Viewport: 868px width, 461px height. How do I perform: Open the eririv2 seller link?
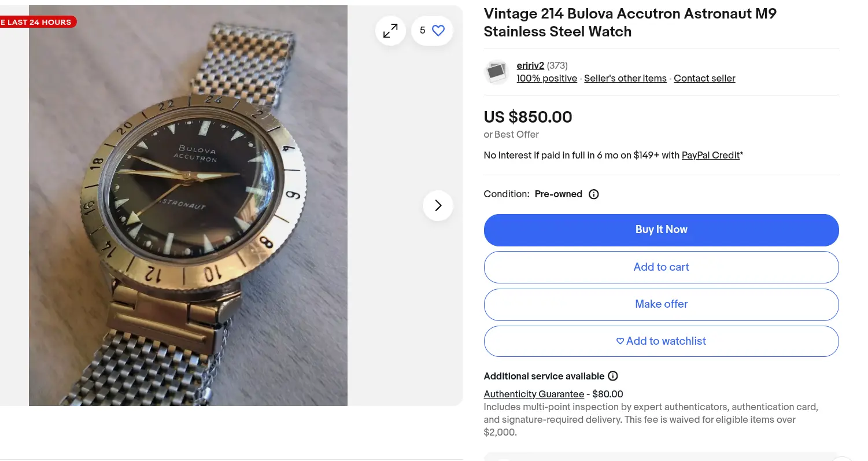(x=530, y=66)
